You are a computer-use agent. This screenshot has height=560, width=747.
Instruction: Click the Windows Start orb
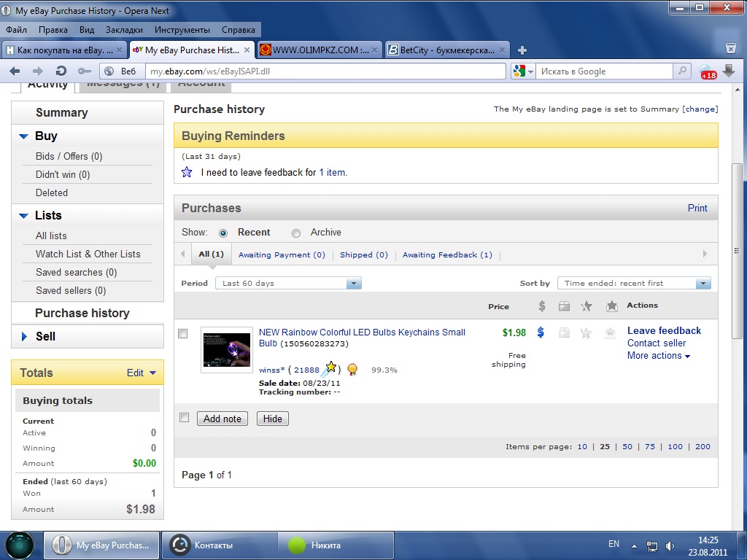click(x=20, y=545)
